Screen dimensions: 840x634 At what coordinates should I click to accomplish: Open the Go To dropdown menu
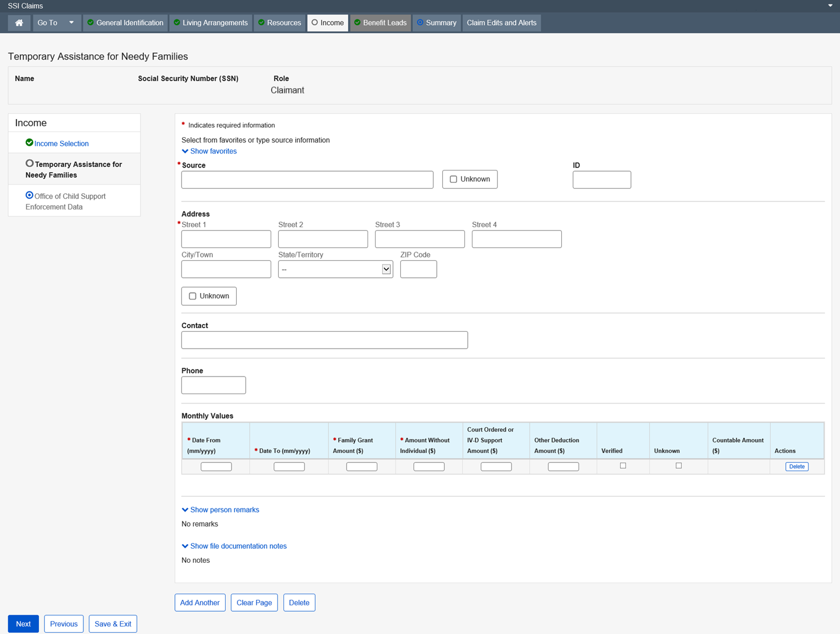coord(56,23)
